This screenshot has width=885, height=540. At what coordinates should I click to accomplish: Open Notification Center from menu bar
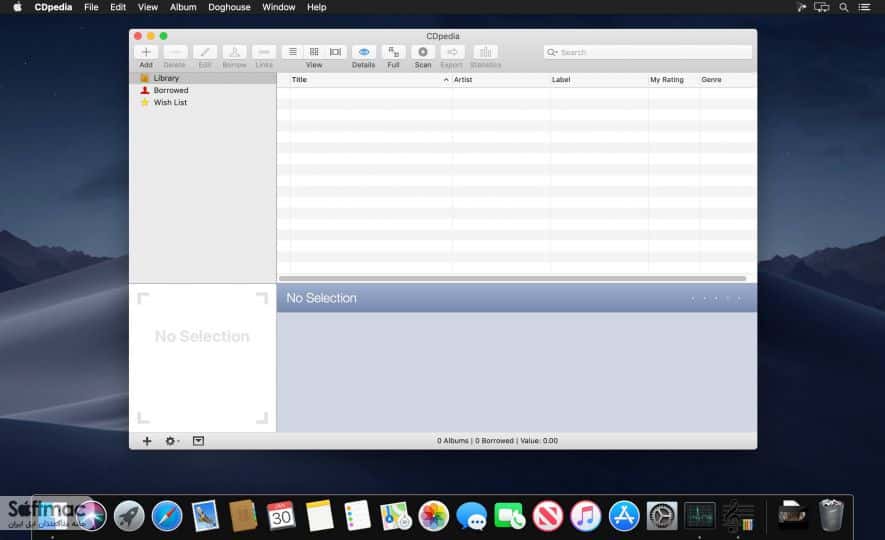click(x=864, y=7)
